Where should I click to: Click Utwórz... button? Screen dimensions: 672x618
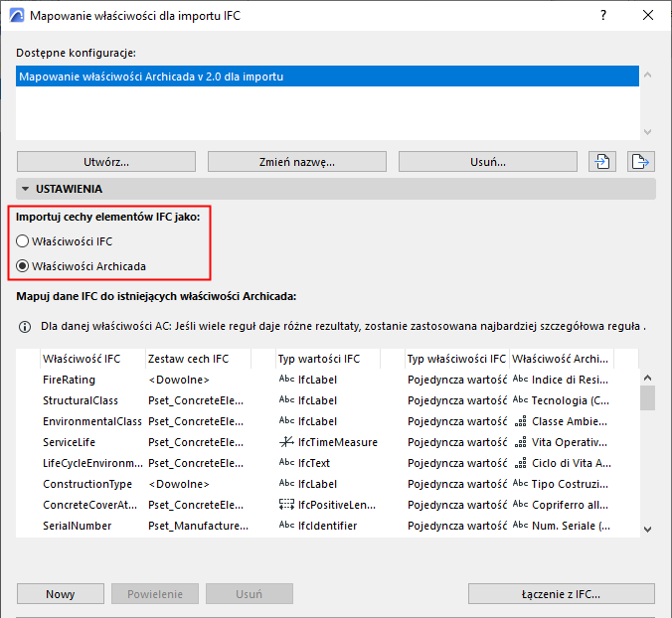pyautogui.click(x=106, y=162)
